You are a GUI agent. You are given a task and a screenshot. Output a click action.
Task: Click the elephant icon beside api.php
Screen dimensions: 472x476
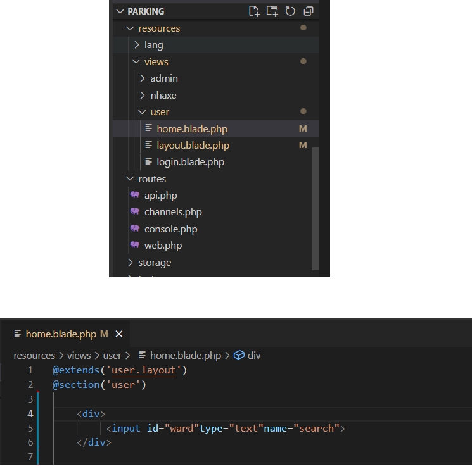134,196
